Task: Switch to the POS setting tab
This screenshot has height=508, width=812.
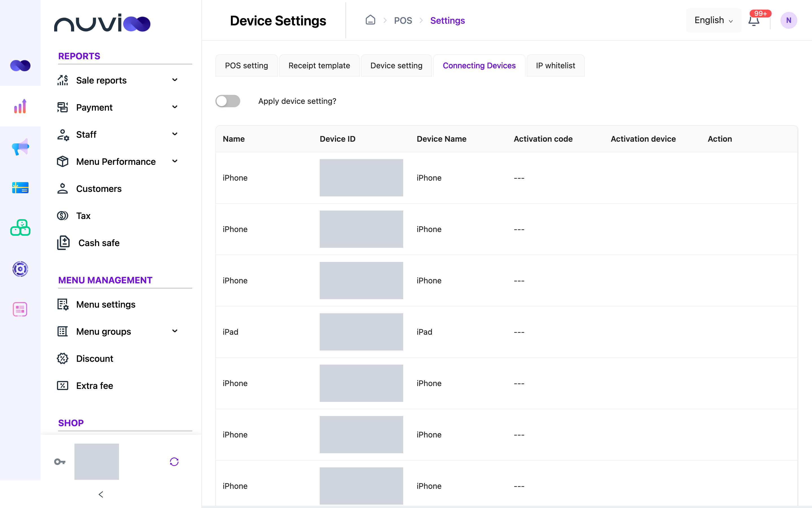Action: tap(246, 65)
